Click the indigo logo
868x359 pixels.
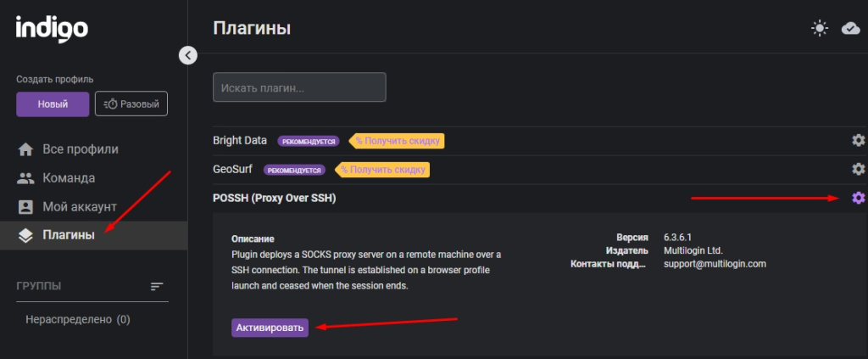click(x=52, y=28)
